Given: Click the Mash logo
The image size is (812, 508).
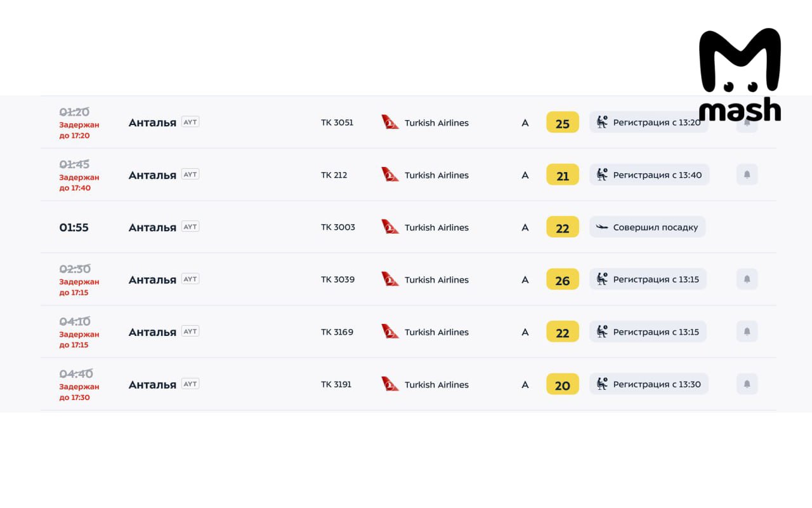Looking at the screenshot, I should 740,75.
